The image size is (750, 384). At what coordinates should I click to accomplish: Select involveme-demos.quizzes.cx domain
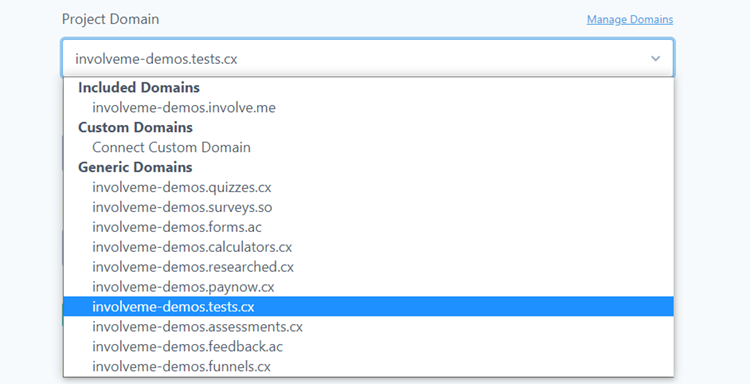[x=368, y=187]
